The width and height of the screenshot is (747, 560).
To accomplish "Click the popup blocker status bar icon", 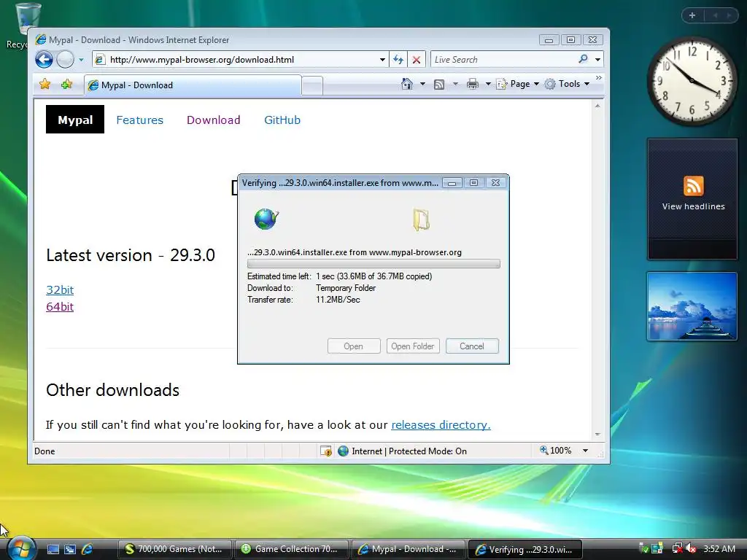I will [326, 451].
